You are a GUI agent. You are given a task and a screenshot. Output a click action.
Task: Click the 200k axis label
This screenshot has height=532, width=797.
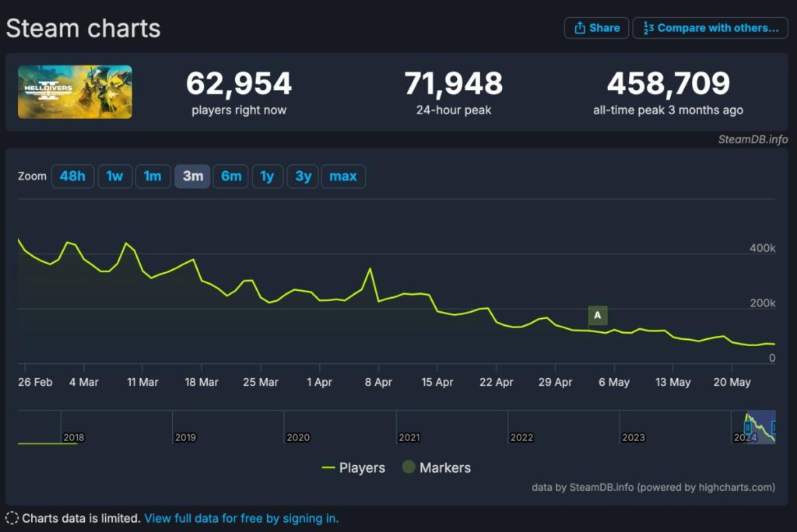[x=763, y=303]
